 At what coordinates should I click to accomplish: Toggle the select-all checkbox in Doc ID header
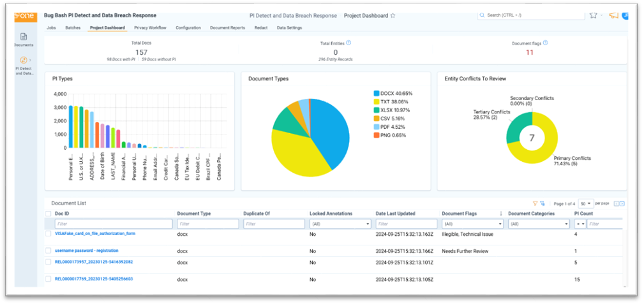pyautogui.click(x=48, y=214)
